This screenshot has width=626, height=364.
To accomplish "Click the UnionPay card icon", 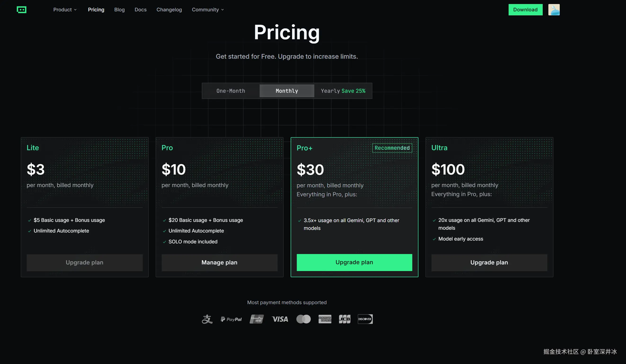I will point(257,319).
